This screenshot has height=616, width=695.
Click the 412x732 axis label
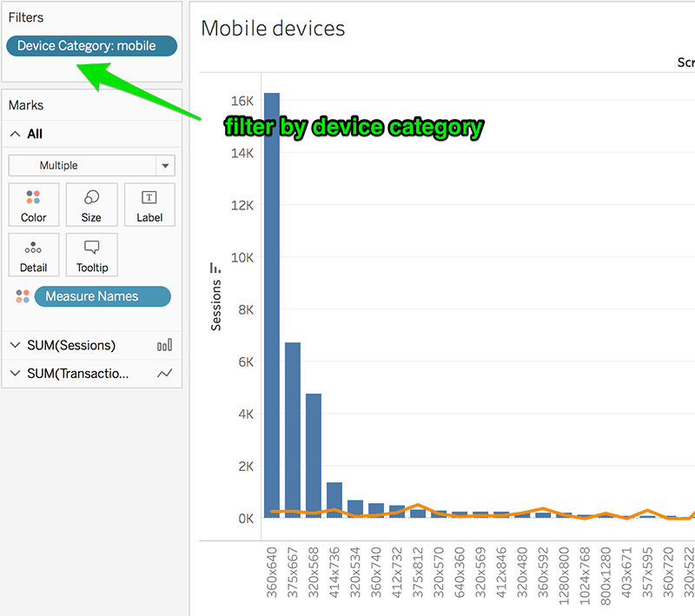[397, 573]
